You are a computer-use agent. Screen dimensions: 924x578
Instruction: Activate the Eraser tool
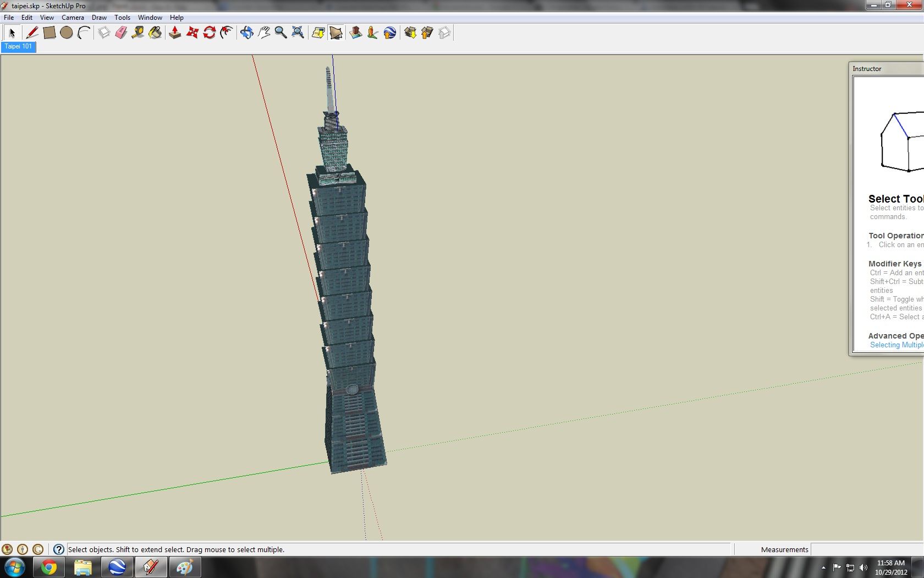click(x=121, y=33)
